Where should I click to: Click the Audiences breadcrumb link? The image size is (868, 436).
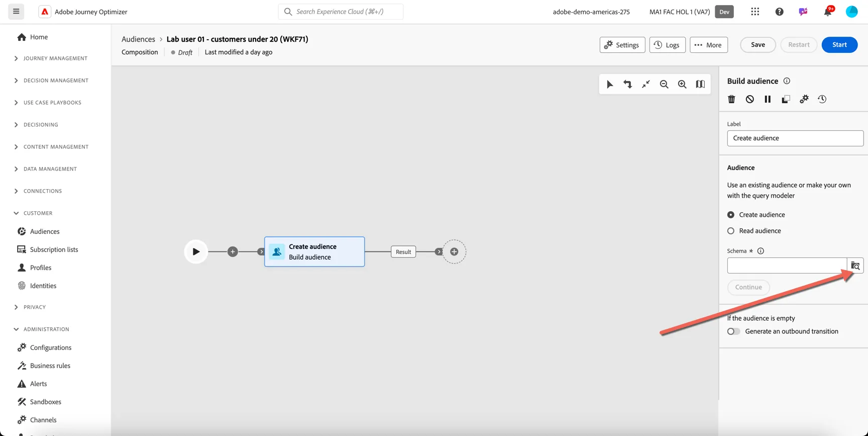[138, 39]
